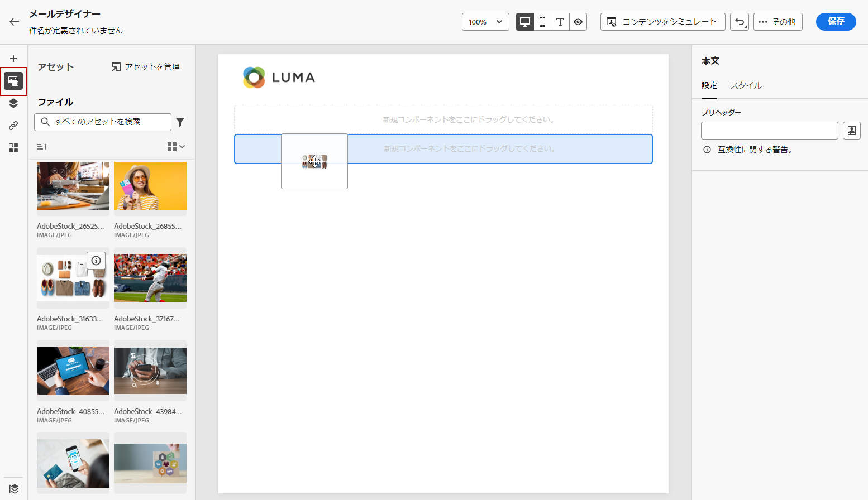
Task: Click info icon on AdobeStock_31633 asset
Action: [x=96, y=261]
